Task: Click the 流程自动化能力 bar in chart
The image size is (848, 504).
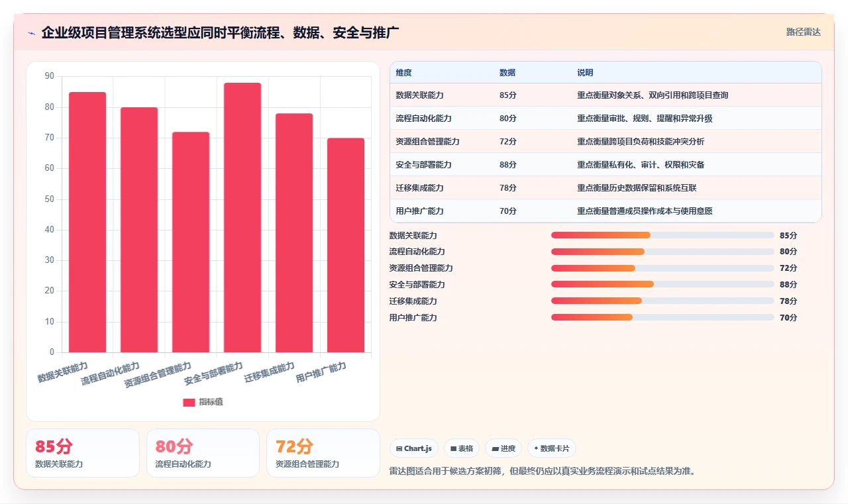Action: (139, 230)
